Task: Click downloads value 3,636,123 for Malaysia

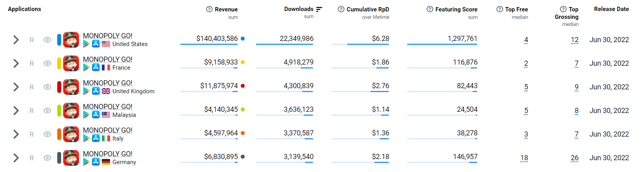Action: tap(298, 109)
